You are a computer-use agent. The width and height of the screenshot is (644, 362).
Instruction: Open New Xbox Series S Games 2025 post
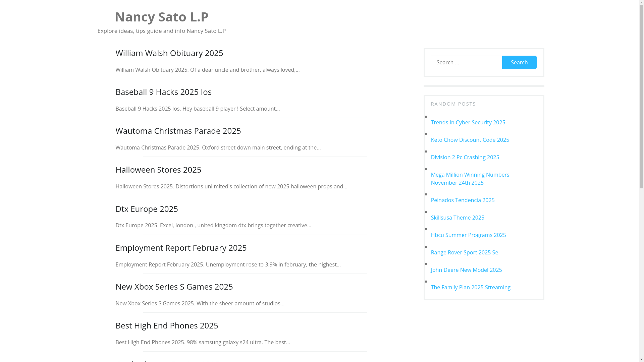pyautogui.click(x=174, y=287)
